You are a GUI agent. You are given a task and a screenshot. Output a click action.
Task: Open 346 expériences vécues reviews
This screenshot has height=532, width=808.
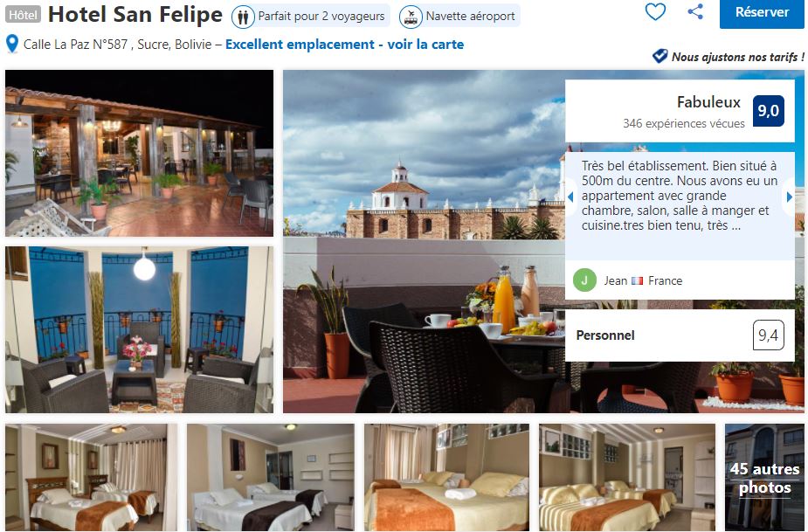pyautogui.click(x=683, y=123)
